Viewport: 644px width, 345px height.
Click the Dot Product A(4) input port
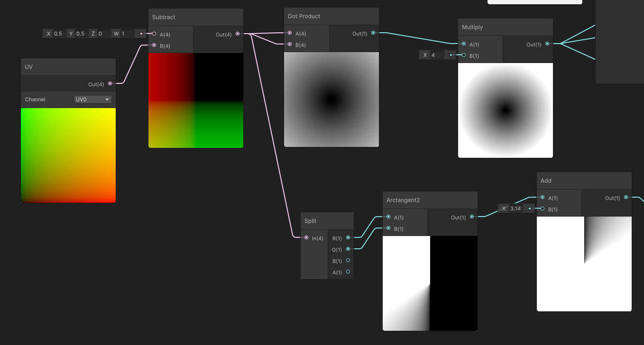click(290, 33)
